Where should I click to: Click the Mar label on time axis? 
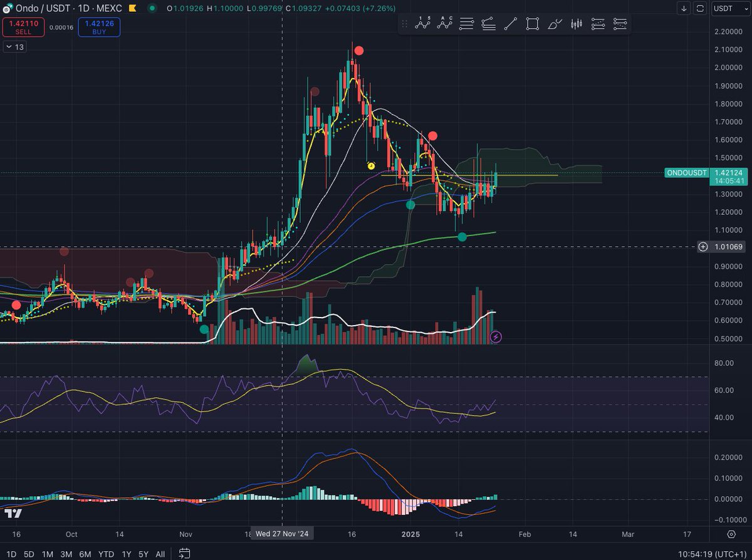point(628,534)
